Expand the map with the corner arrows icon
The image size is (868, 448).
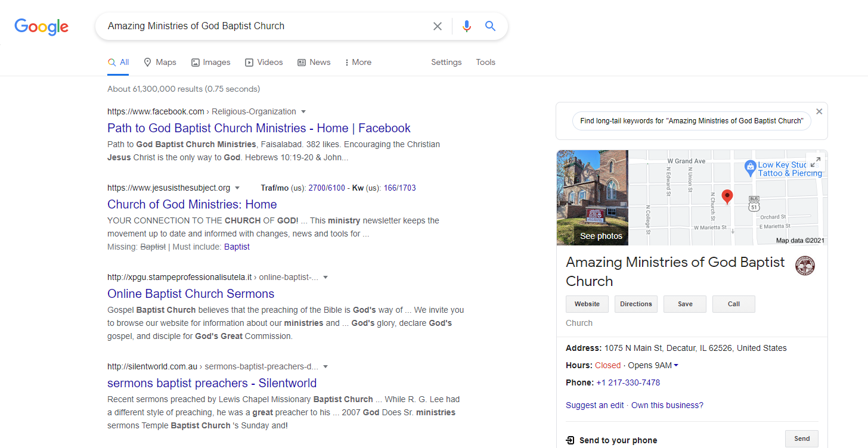[816, 161]
